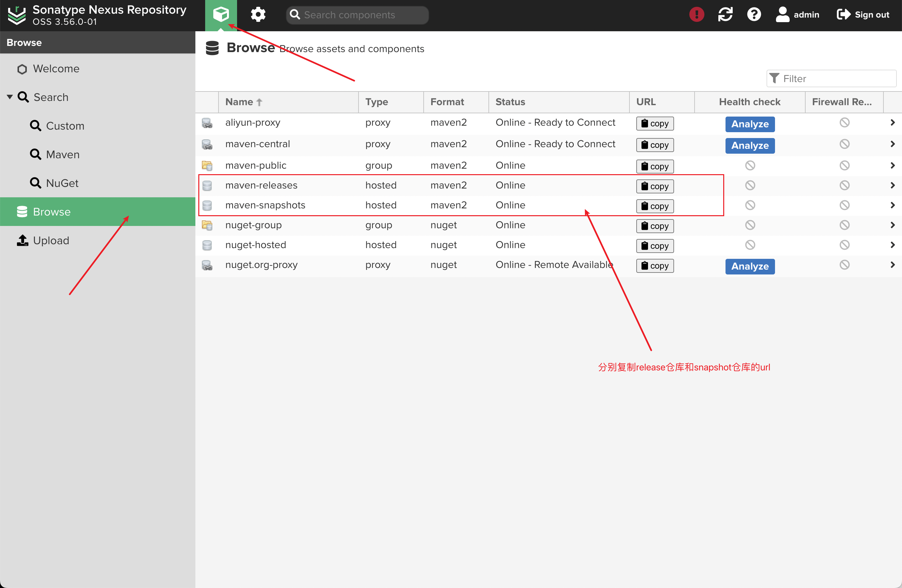Copy URL of maven-public

[x=655, y=166]
